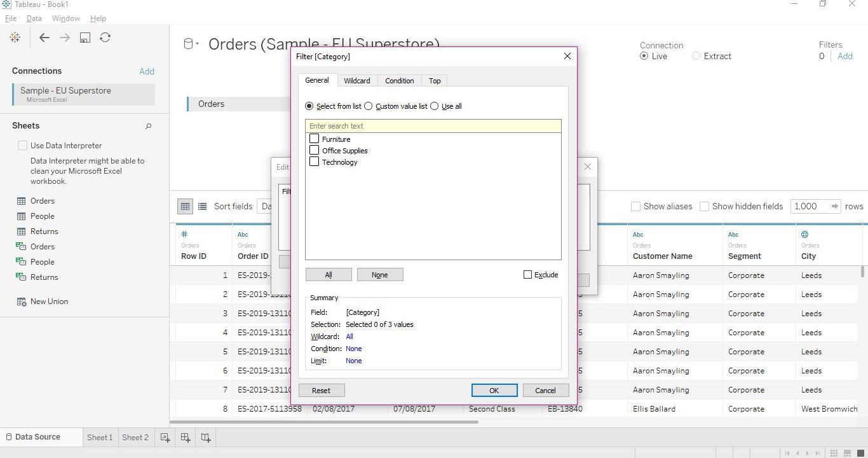Check the Furniture category checkbox
Image resolution: width=868 pixels, height=458 pixels.
[x=314, y=139]
